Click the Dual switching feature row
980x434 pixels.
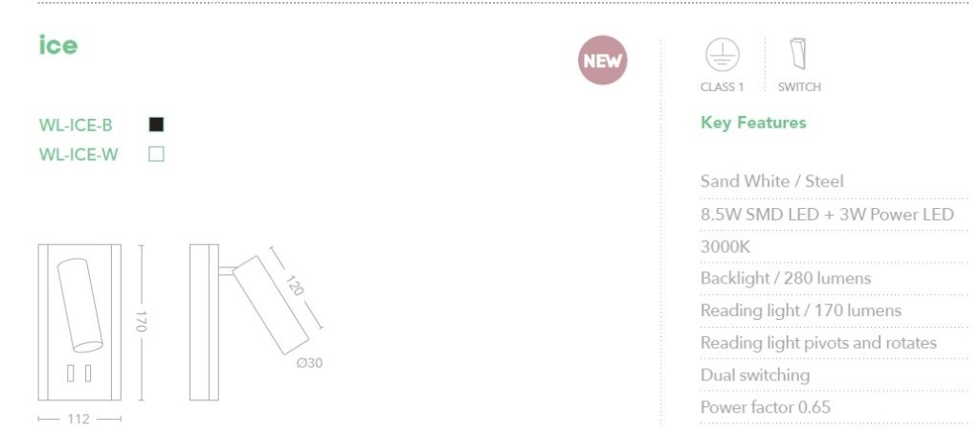(x=834, y=376)
